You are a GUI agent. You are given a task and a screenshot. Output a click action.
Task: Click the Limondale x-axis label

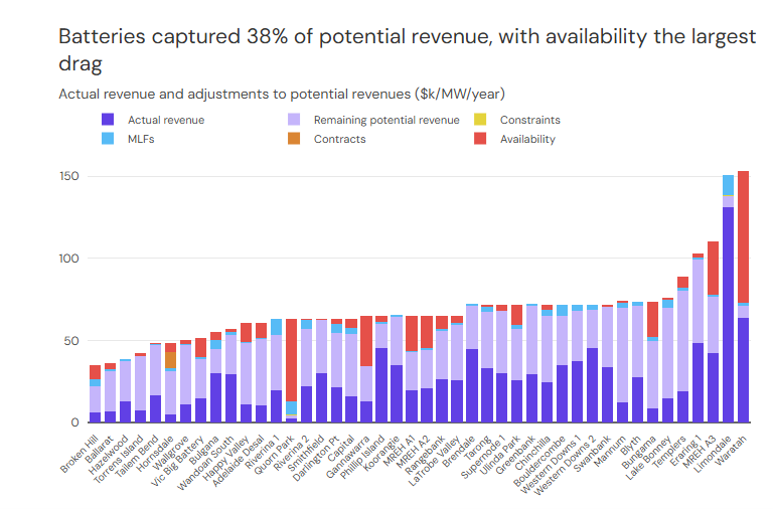tap(712, 454)
